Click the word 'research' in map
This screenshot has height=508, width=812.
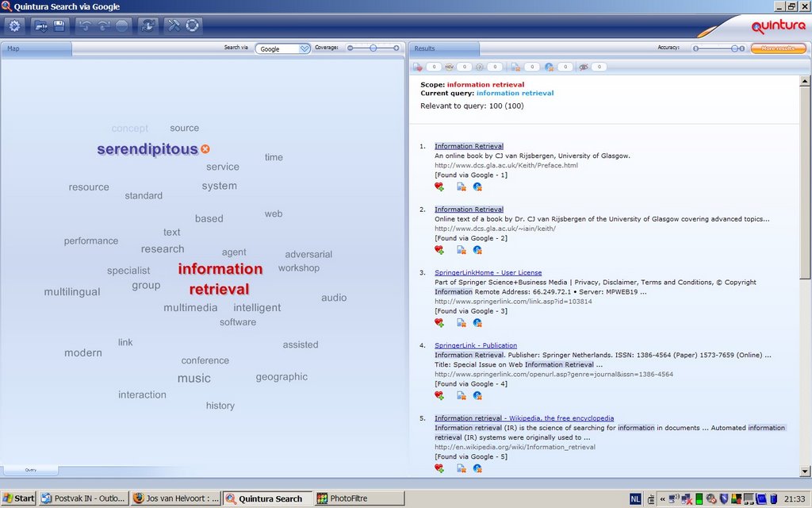(162, 248)
